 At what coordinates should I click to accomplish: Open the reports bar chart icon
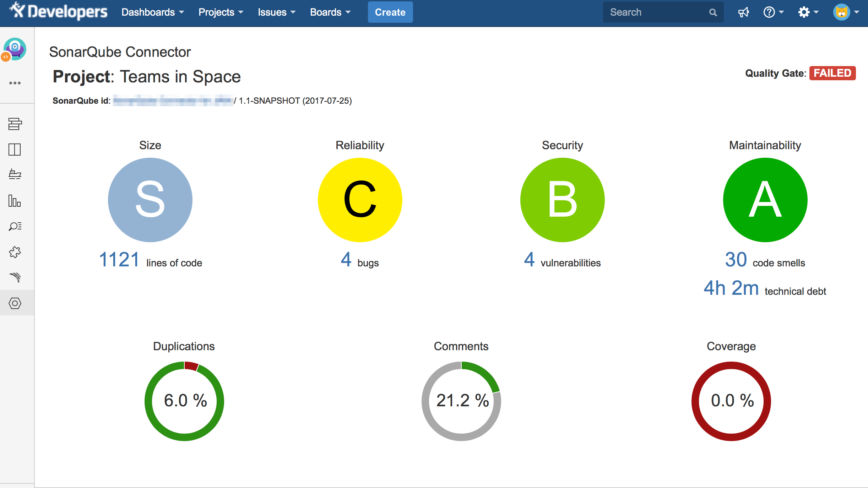coord(15,201)
